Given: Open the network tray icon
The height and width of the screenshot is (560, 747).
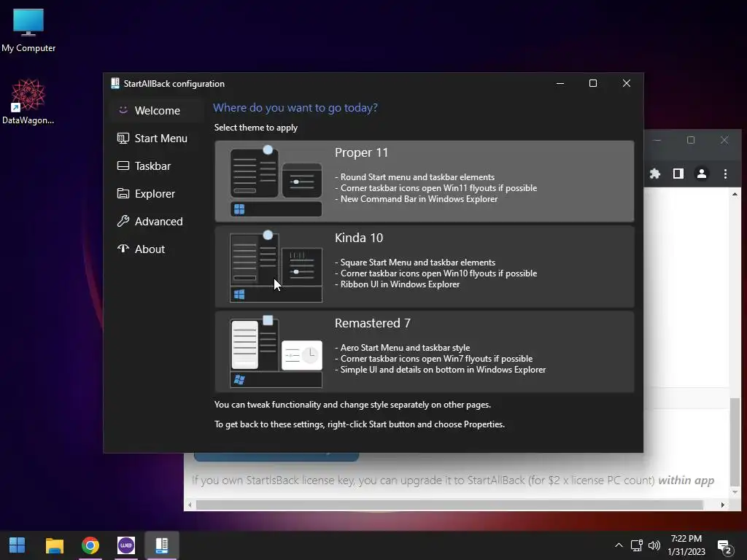Looking at the screenshot, I should pos(636,545).
